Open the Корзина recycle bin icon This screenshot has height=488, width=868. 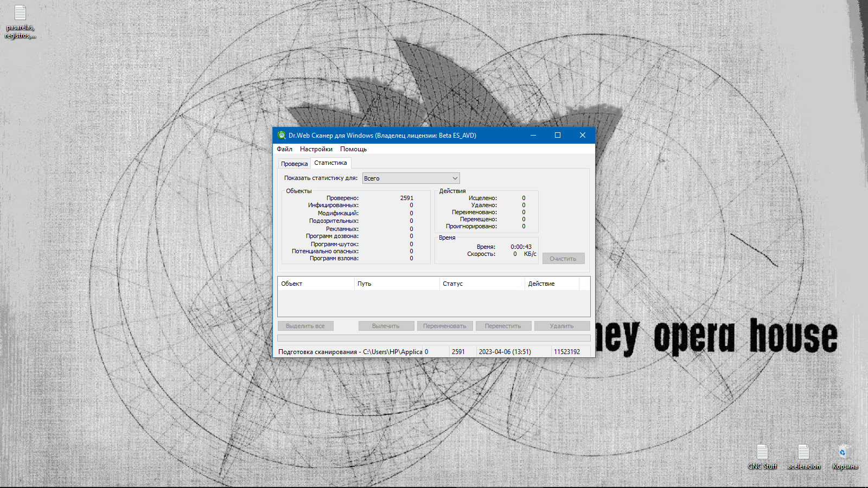845,457
